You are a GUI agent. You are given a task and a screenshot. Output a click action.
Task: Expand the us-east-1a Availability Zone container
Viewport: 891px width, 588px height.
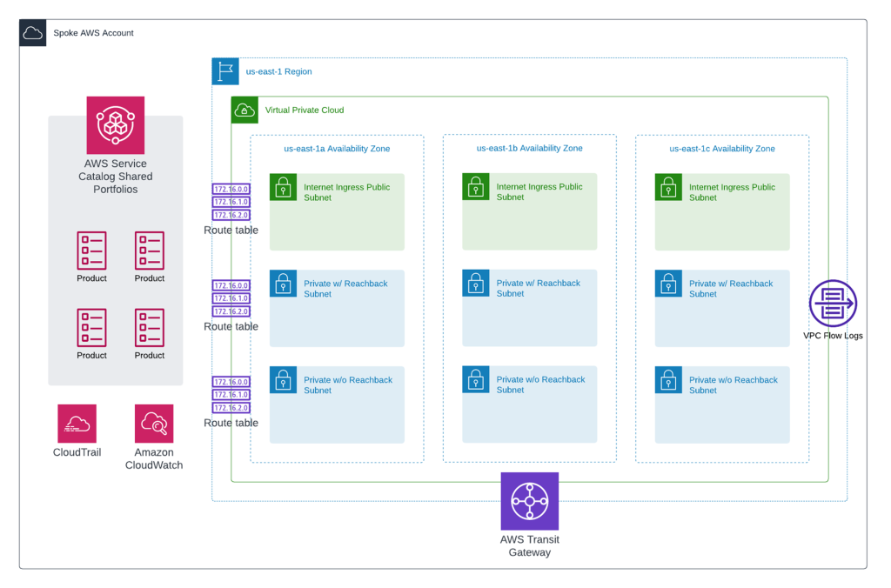pos(336,149)
